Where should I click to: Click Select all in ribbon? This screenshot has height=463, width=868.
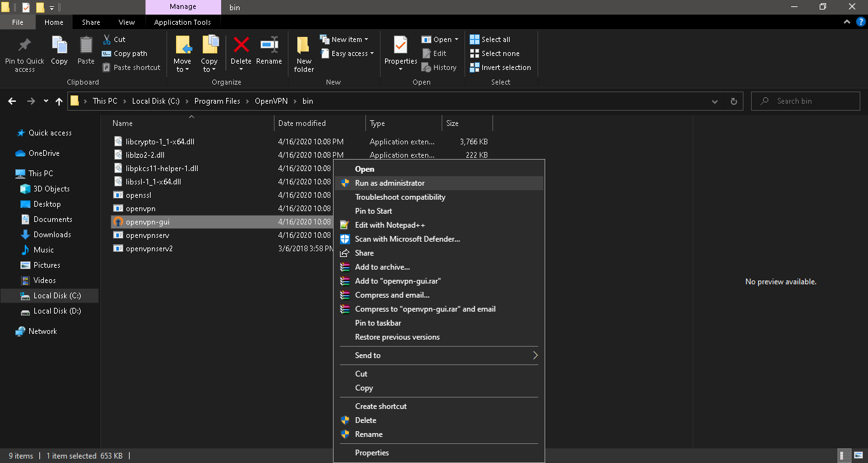[x=490, y=39]
